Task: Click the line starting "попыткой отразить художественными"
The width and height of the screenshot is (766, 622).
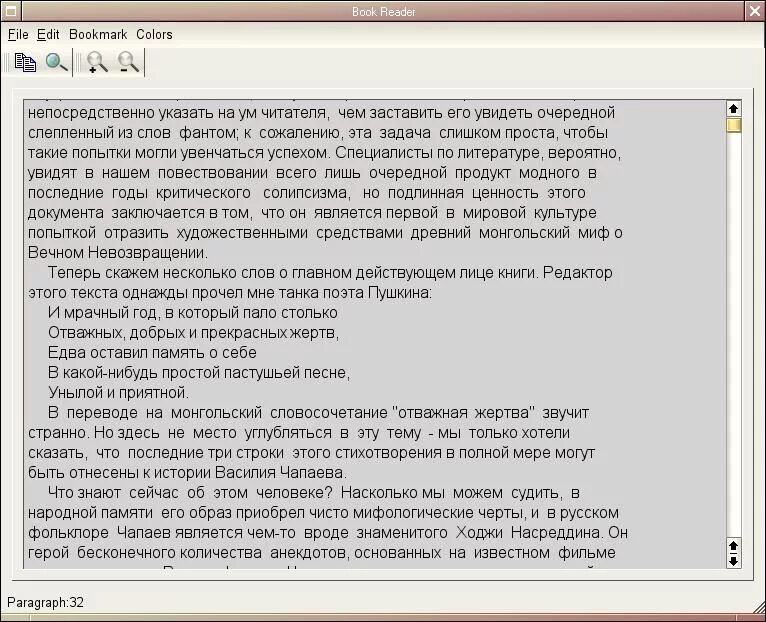Action: tap(325, 233)
